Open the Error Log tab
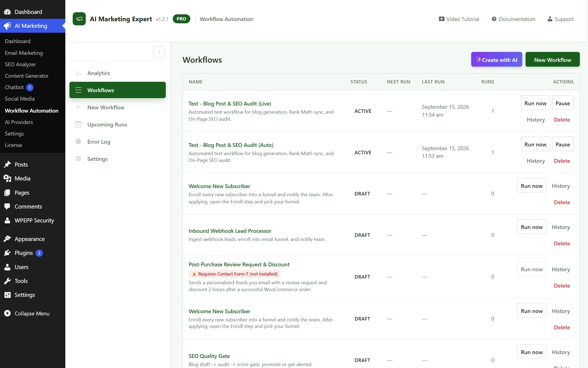 click(x=118, y=141)
